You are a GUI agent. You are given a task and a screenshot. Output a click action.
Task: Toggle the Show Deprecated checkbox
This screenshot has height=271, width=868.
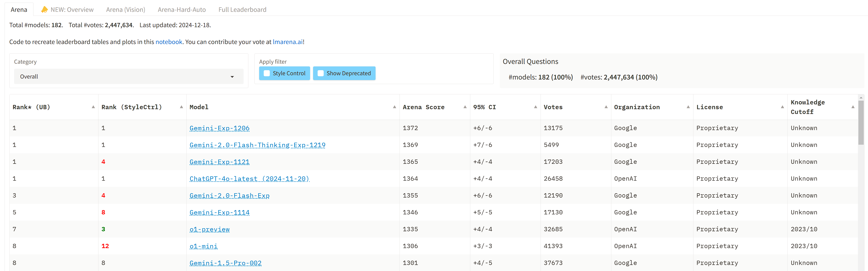[x=321, y=73]
